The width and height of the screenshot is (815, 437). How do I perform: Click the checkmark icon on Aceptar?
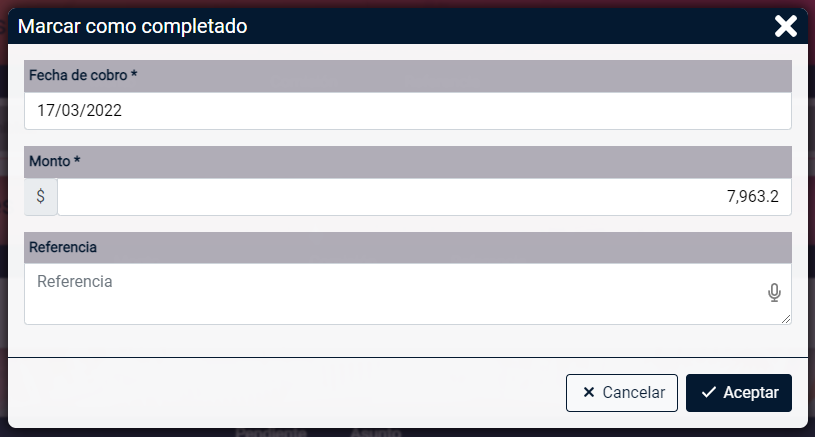[x=708, y=392]
